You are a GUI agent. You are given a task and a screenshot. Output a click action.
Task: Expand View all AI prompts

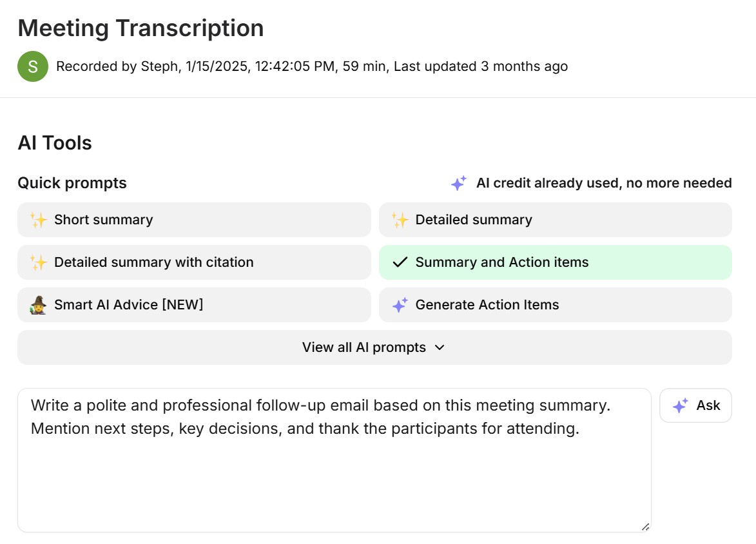coord(374,347)
